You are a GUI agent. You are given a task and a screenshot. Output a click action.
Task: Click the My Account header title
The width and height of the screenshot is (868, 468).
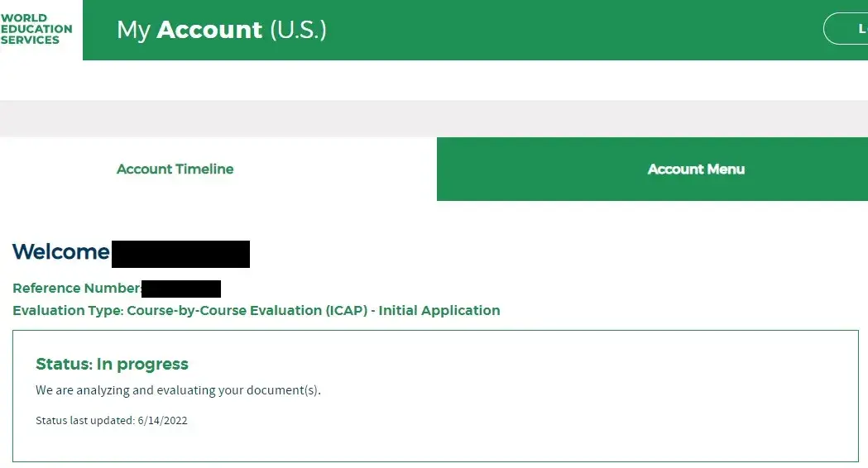click(x=189, y=30)
